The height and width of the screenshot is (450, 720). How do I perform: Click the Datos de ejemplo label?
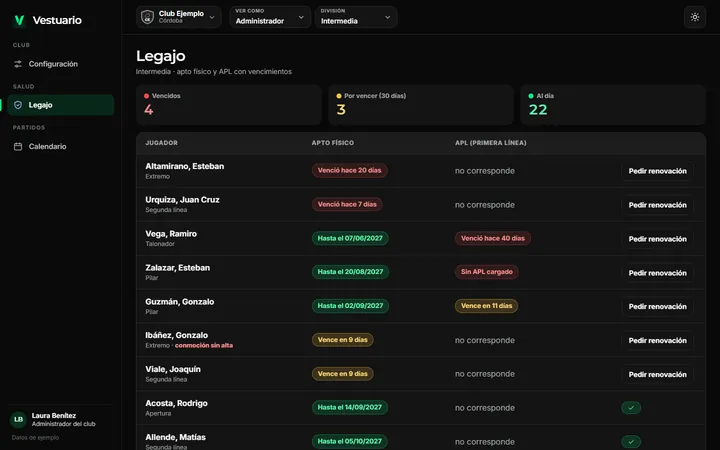pos(35,438)
